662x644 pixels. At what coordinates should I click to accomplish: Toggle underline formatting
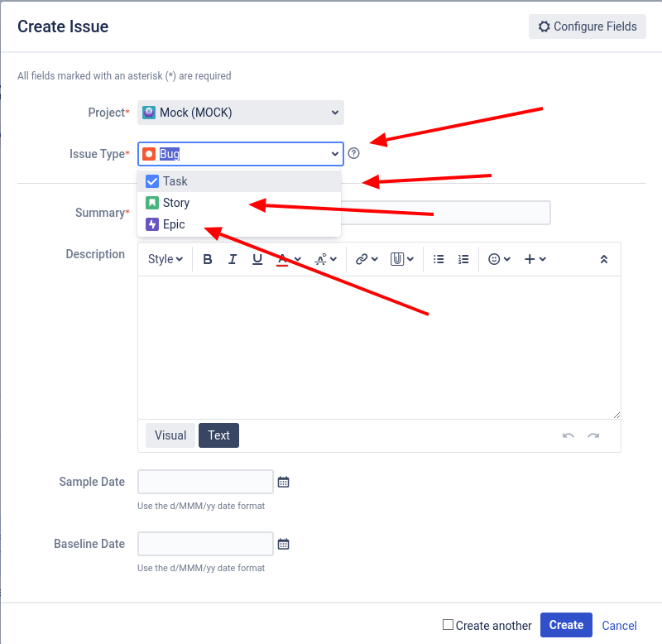257,259
